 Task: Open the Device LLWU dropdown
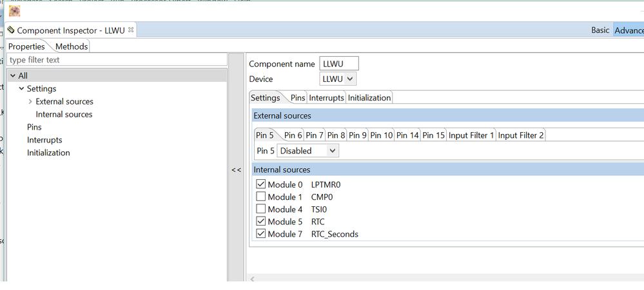(x=338, y=79)
